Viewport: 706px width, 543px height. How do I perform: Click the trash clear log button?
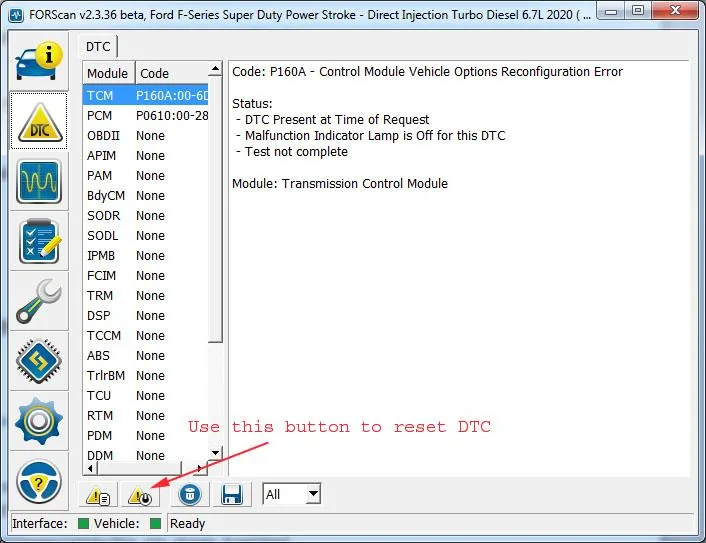point(190,494)
